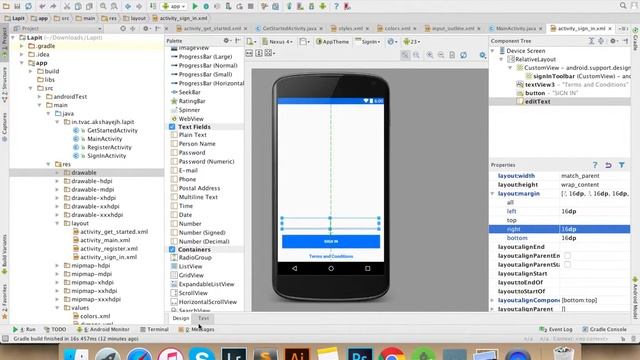The width and height of the screenshot is (640, 360).
Task: Click the Debug app bug icon
Action: 206,6
